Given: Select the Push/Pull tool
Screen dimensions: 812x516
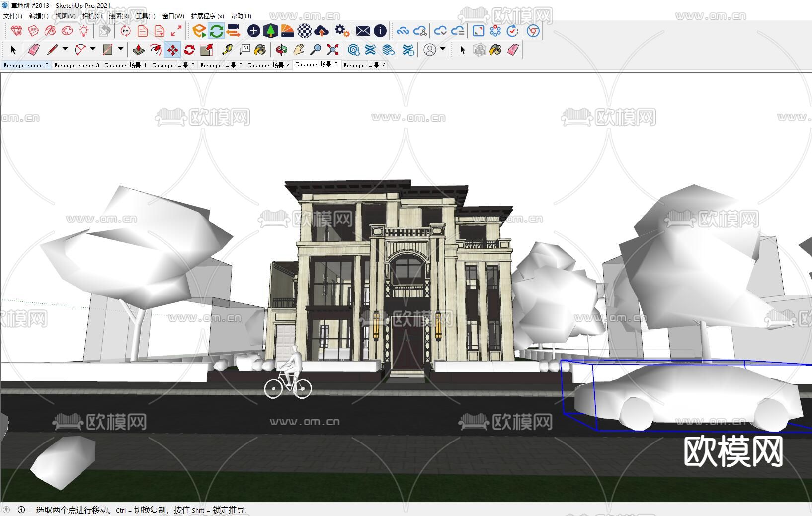Looking at the screenshot, I should (x=139, y=50).
